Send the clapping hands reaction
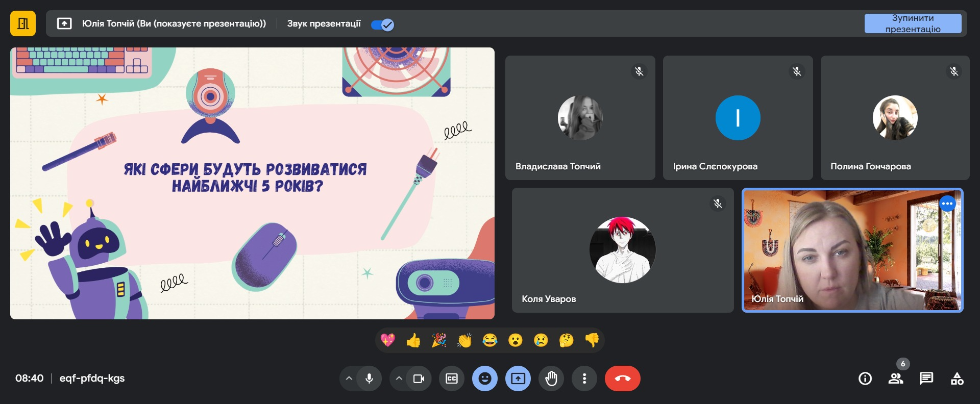 tap(464, 340)
